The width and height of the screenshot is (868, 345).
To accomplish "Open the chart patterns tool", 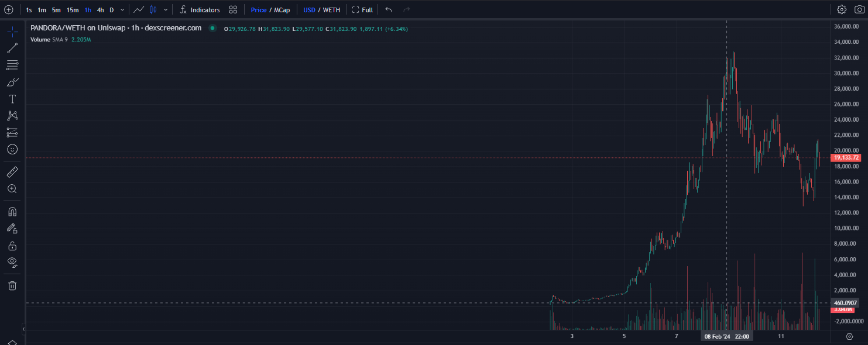I will pos(12,116).
